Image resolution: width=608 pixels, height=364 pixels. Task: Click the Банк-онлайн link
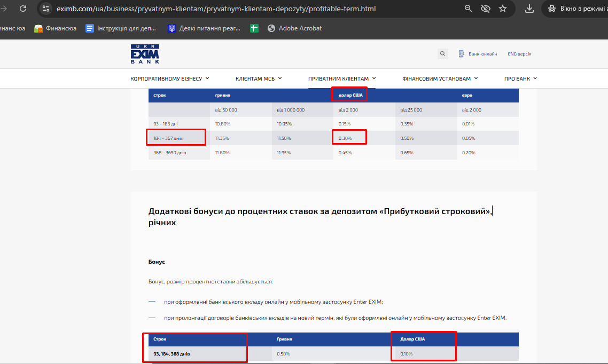[x=478, y=54]
